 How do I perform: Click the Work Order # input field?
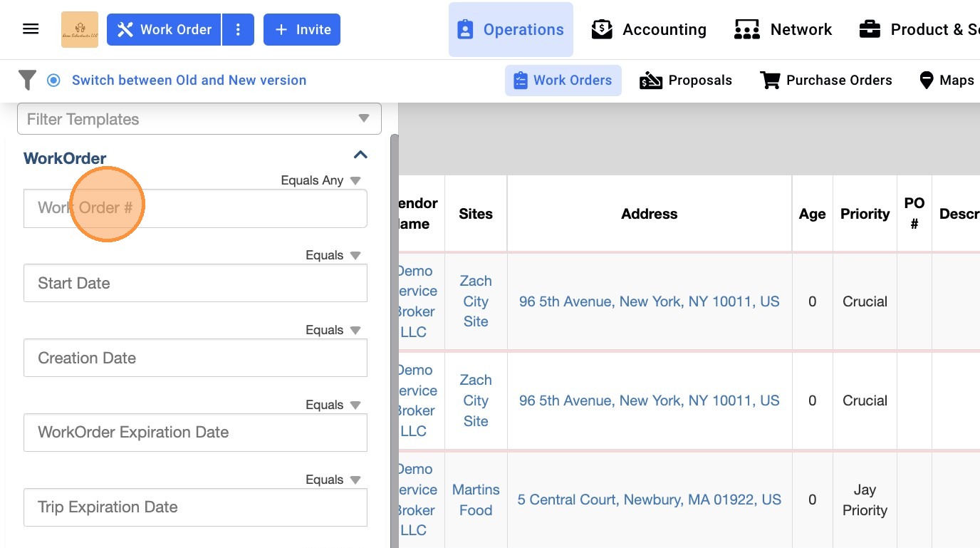pyautogui.click(x=195, y=208)
